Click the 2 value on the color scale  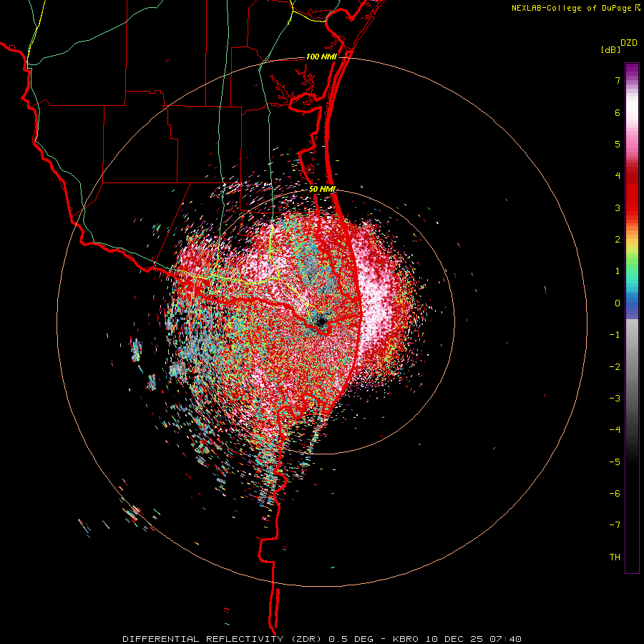618,240
